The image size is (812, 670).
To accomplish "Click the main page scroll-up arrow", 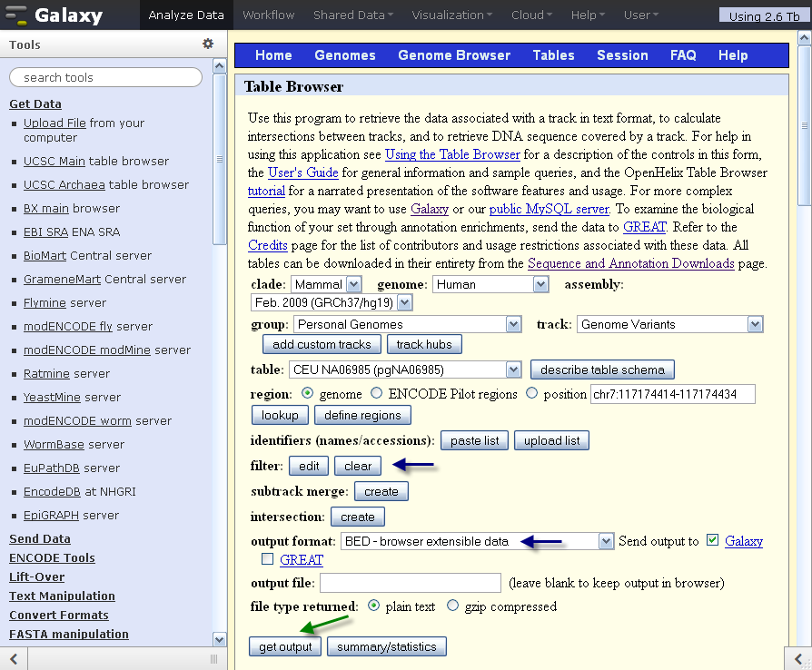I will (x=804, y=38).
